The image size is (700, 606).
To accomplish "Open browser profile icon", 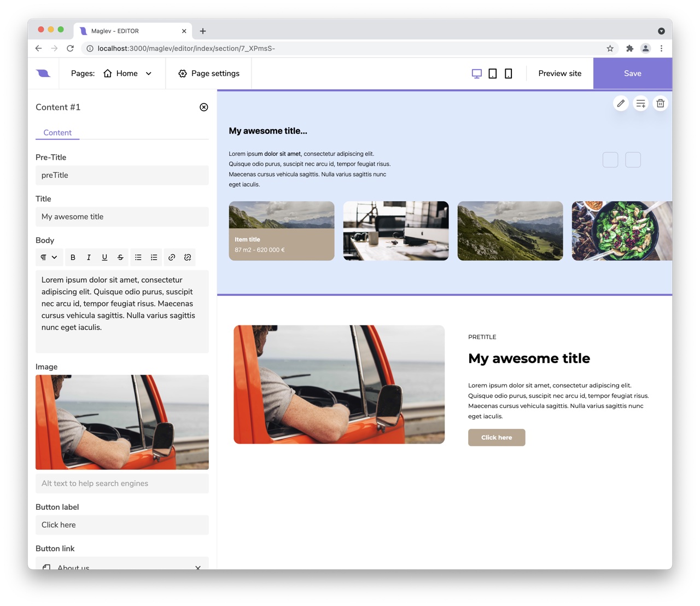I will pyautogui.click(x=645, y=48).
